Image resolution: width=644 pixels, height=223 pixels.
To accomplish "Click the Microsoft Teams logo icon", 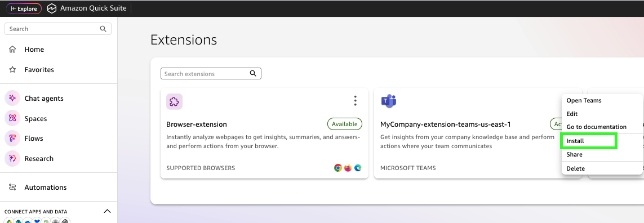I will pos(389,101).
